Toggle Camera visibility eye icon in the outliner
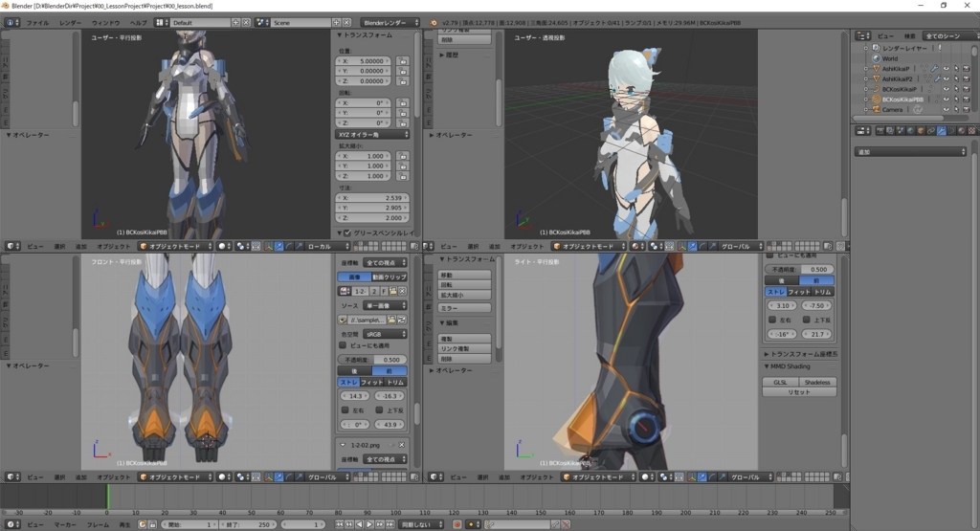980x531 pixels. 947,109
